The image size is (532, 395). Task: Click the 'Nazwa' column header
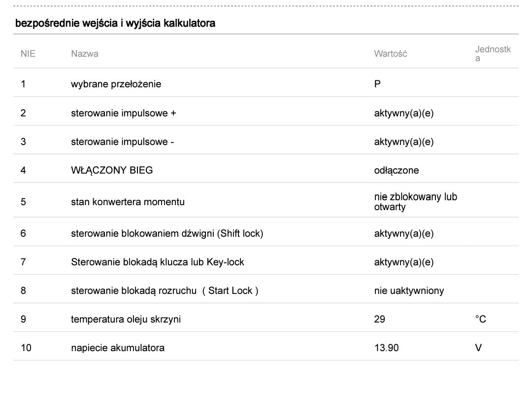84,54
